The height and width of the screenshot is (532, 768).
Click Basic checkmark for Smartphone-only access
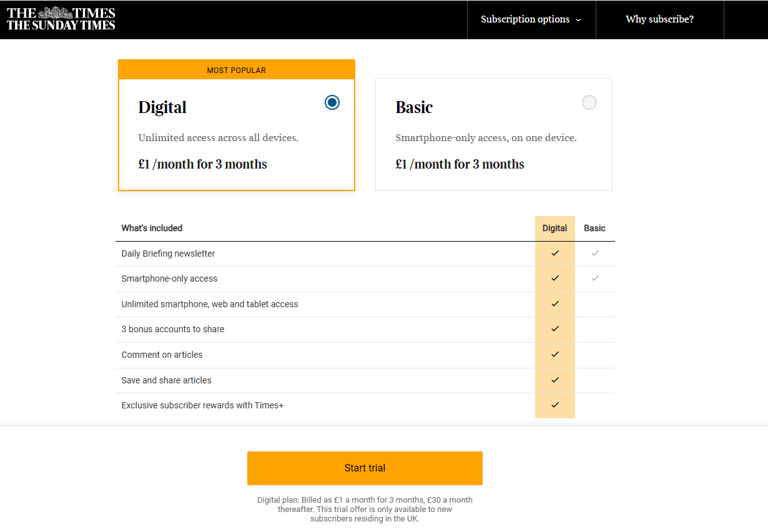click(595, 278)
